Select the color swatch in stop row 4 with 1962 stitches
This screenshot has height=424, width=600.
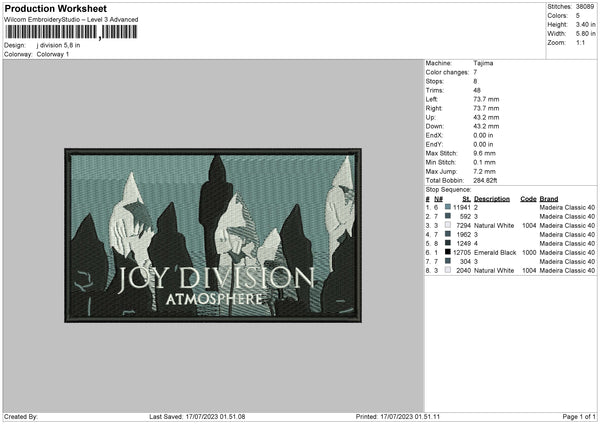(x=448, y=234)
